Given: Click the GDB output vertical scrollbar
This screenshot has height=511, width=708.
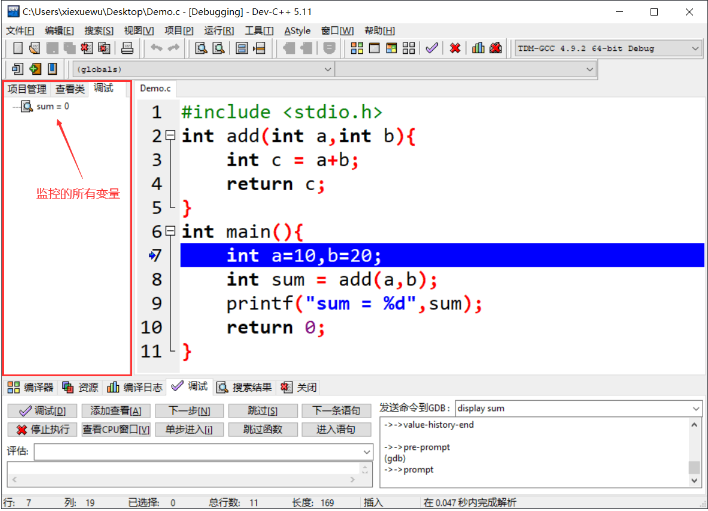Looking at the screenshot, I should (695, 448).
